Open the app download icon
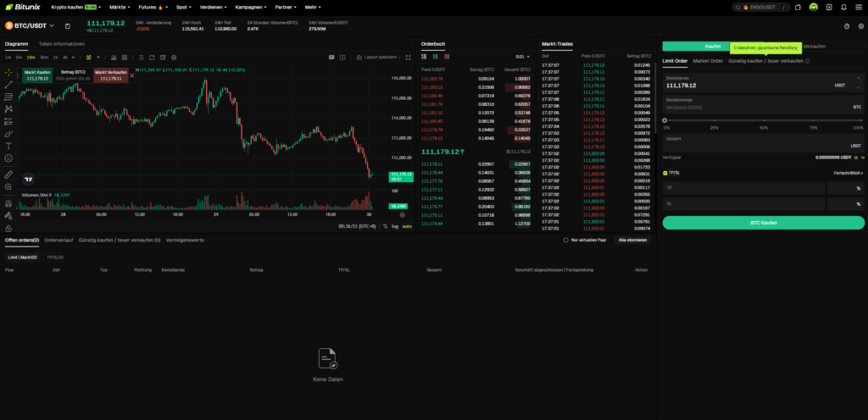 829,7
